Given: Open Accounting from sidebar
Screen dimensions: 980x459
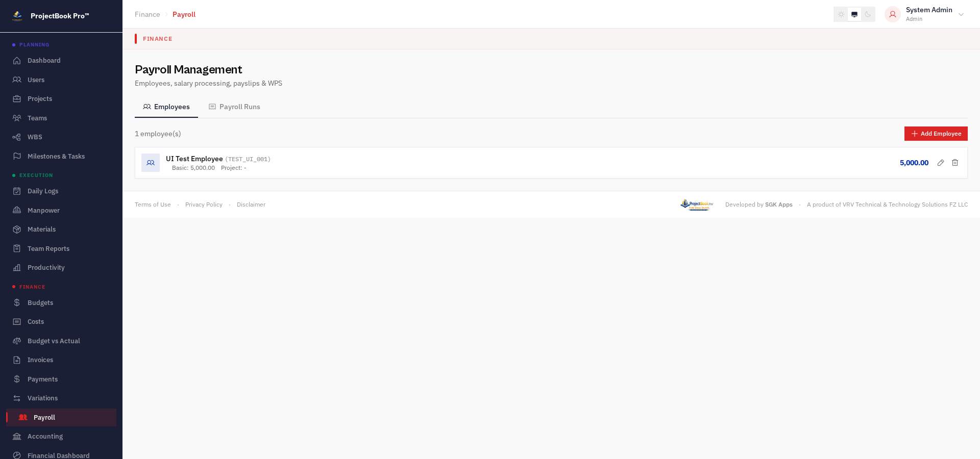Looking at the screenshot, I should click(x=61, y=436).
